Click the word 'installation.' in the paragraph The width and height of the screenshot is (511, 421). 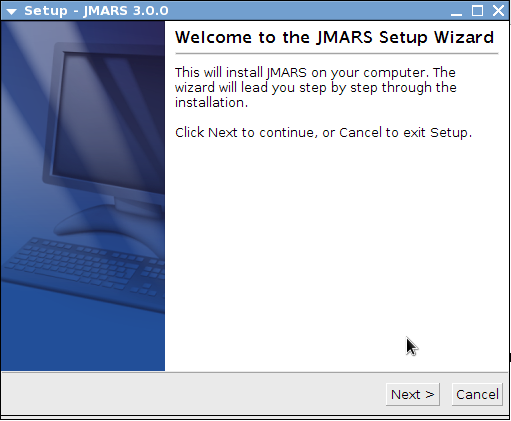click(212, 103)
